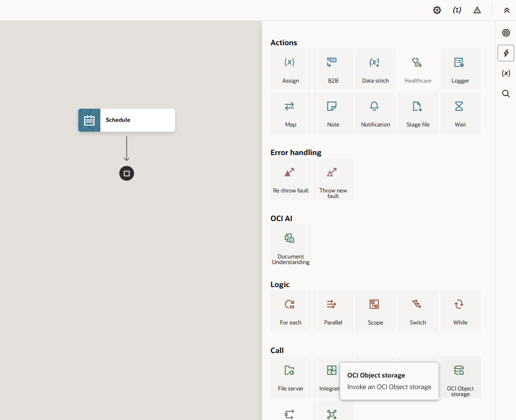Add a Notification action
Screen dimensions: 516x420
coord(375,113)
